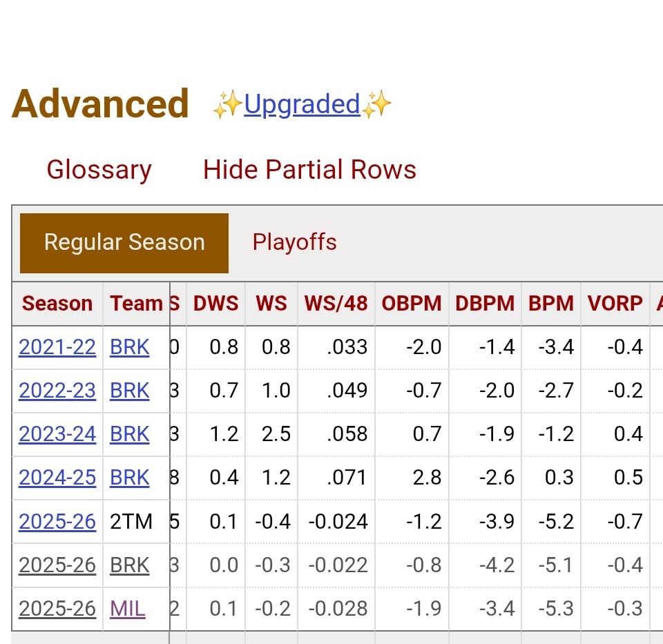Screen dimensions: 663x644
Task: Click BRK team link in 2025-26 row
Action: 129,565
